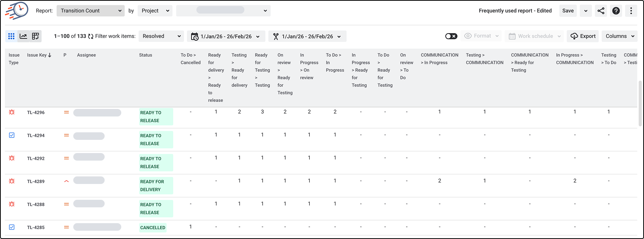The height and width of the screenshot is (239, 644).
Task: Switch to the grid table view
Action: tap(11, 36)
